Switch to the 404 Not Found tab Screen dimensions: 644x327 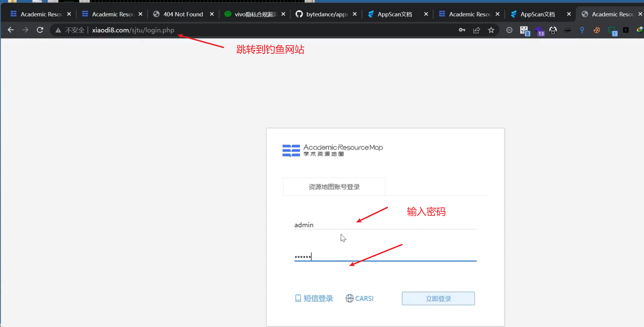183,14
